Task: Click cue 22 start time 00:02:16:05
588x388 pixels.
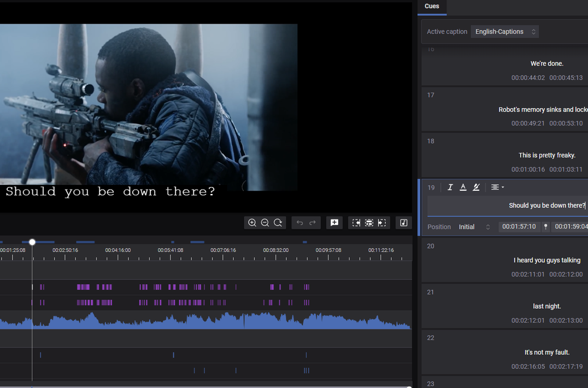Action: point(528,367)
